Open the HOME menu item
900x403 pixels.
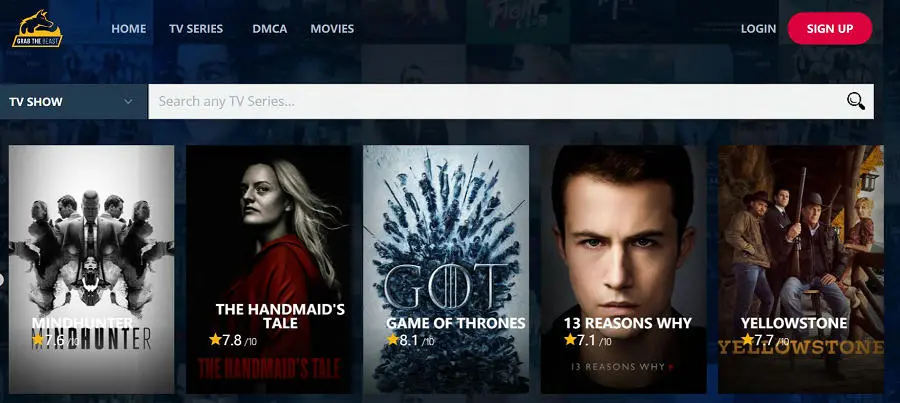click(x=129, y=29)
